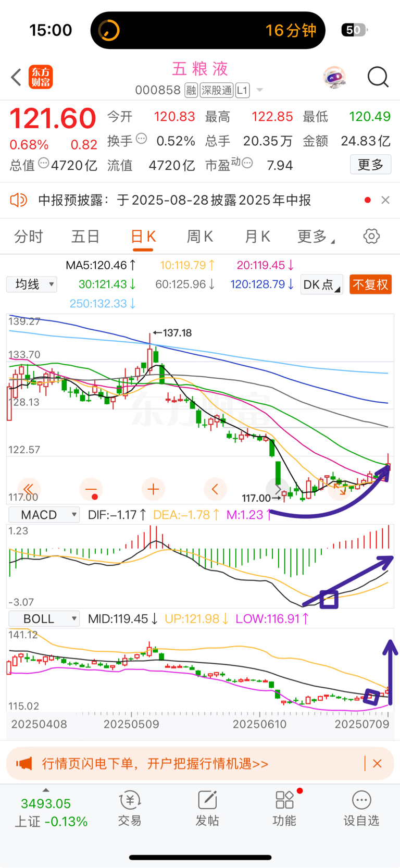This screenshot has width=400, height=868.
Task: Tap the 中报预披露 announcement text
Action: [x=174, y=200]
